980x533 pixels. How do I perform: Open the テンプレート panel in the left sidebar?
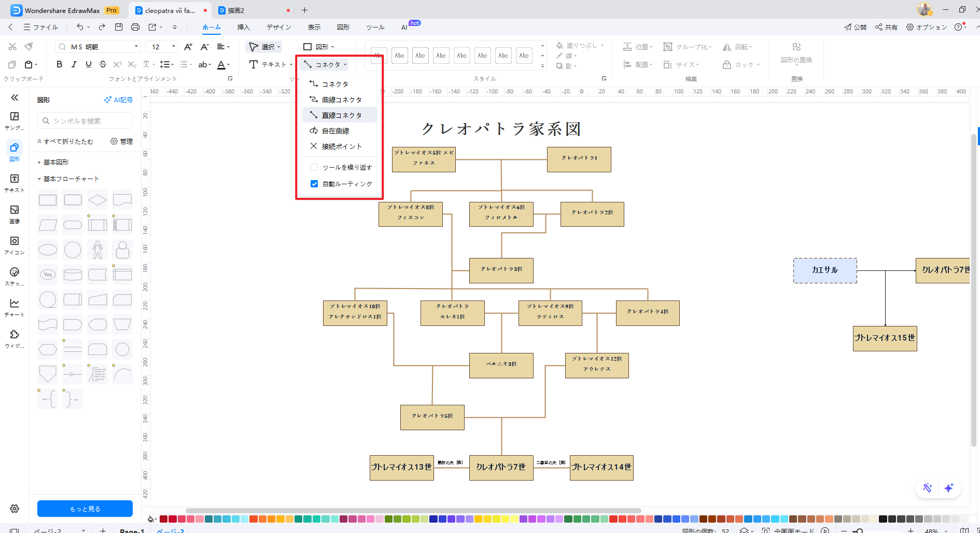pyautogui.click(x=14, y=119)
